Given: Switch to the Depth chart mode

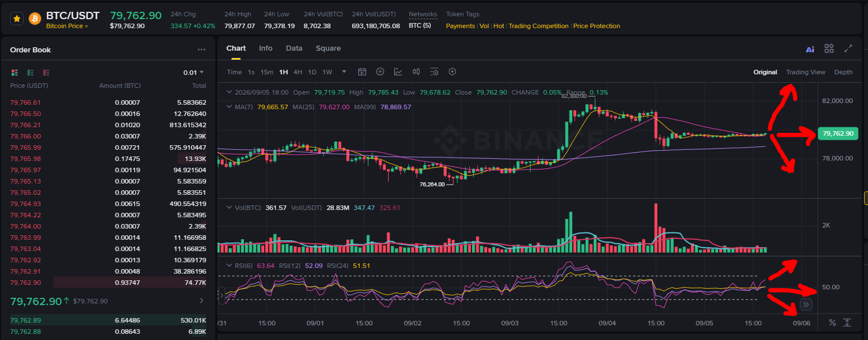Looking at the screenshot, I should coord(843,72).
